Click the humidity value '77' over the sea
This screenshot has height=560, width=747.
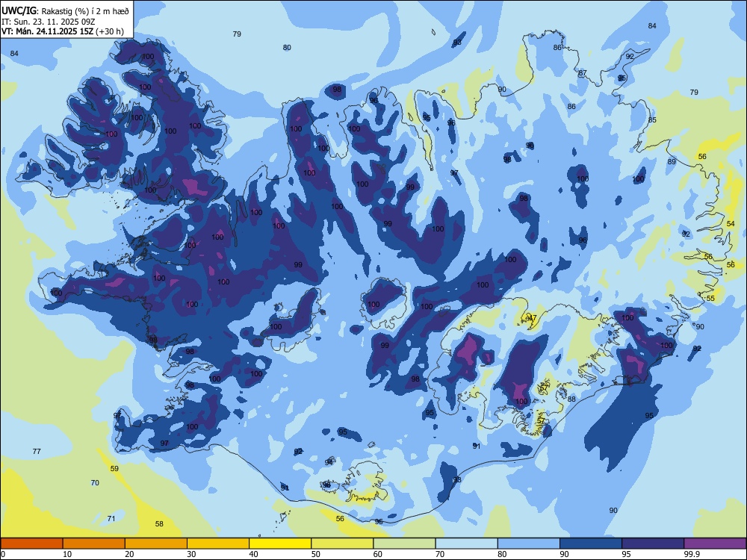37,451
